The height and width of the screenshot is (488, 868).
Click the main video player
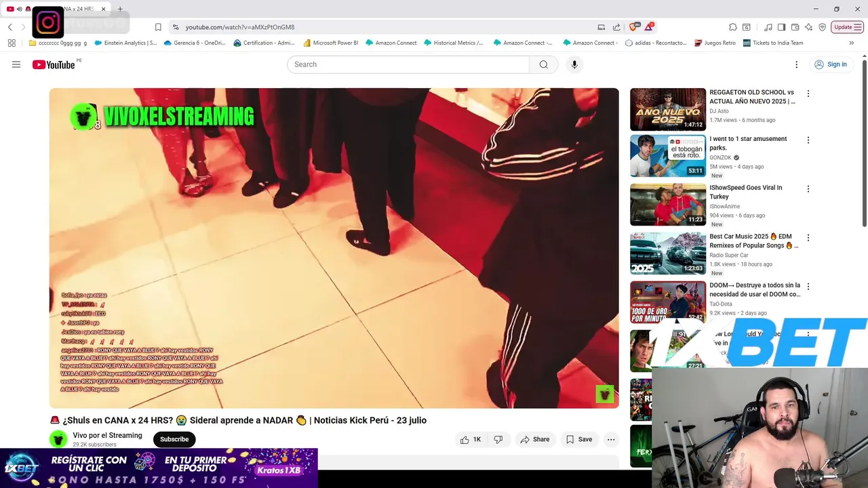[x=334, y=248]
